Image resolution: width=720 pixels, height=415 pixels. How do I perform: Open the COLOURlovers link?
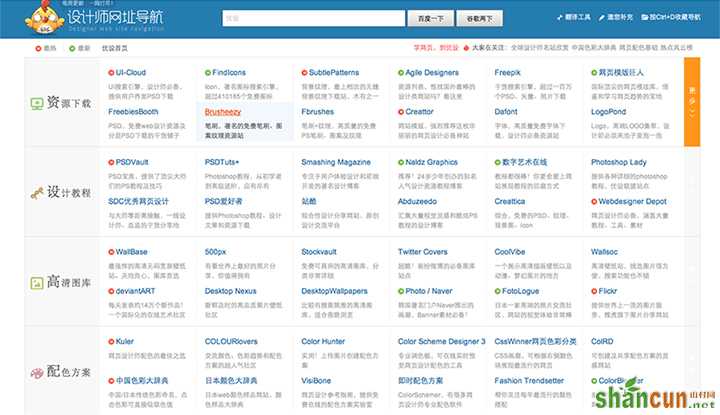231,342
